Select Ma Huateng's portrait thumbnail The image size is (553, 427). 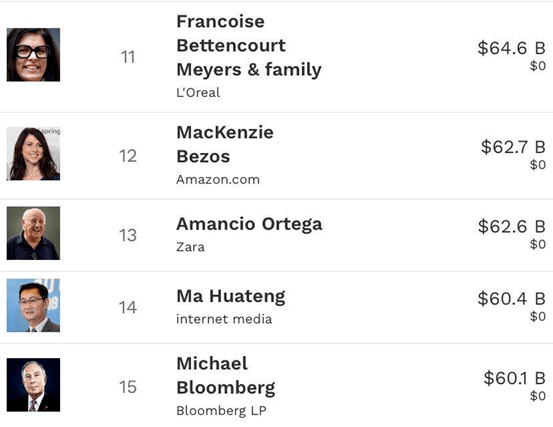[x=33, y=305]
